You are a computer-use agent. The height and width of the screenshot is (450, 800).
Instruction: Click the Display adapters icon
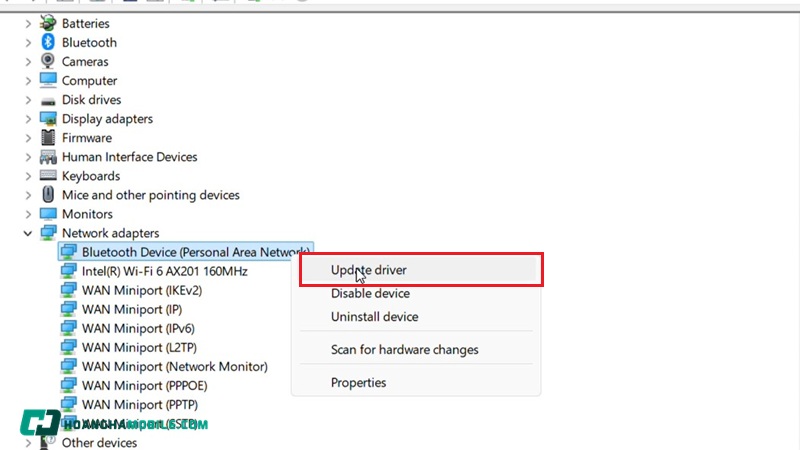48,119
